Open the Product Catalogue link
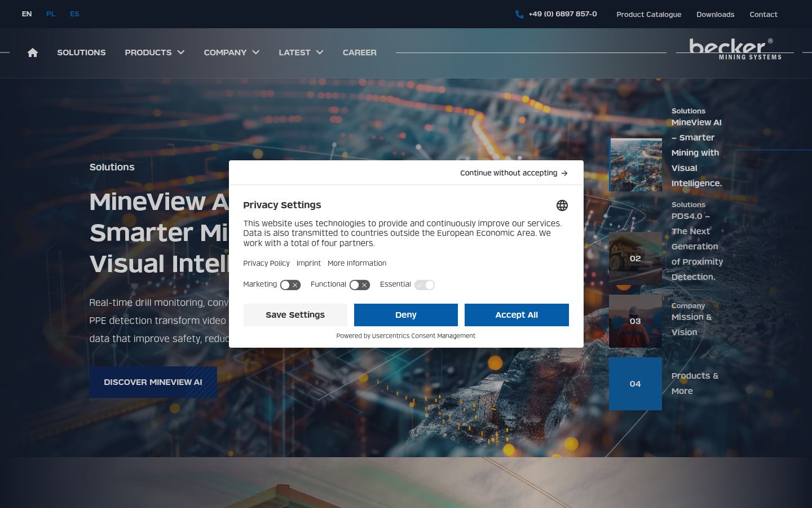Image resolution: width=812 pixels, height=508 pixels. click(x=649, y=14)
